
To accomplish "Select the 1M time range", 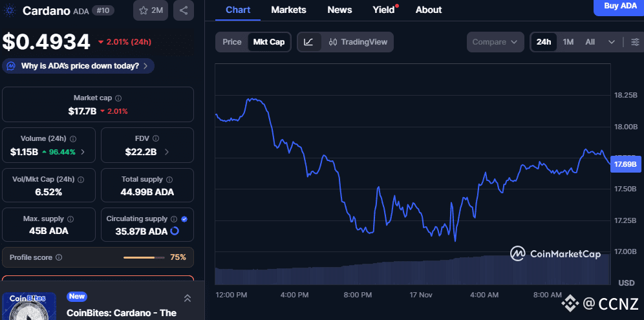I will [x=568, y=42].
